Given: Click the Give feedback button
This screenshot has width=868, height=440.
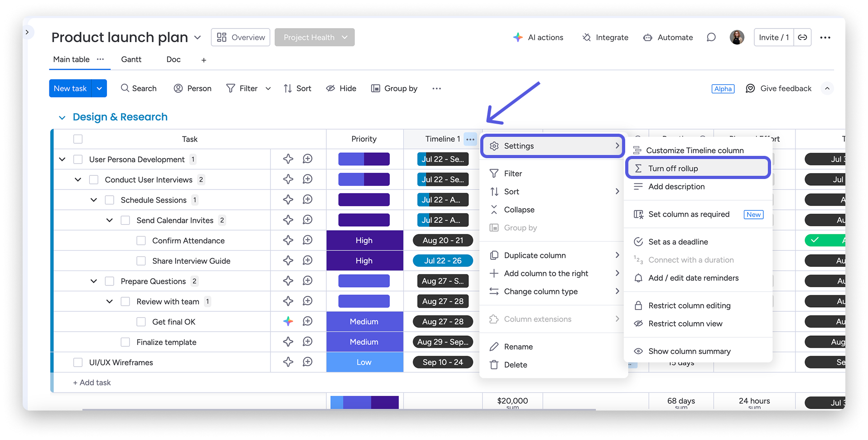Looking at the screenshot, I should click(779, 88).
